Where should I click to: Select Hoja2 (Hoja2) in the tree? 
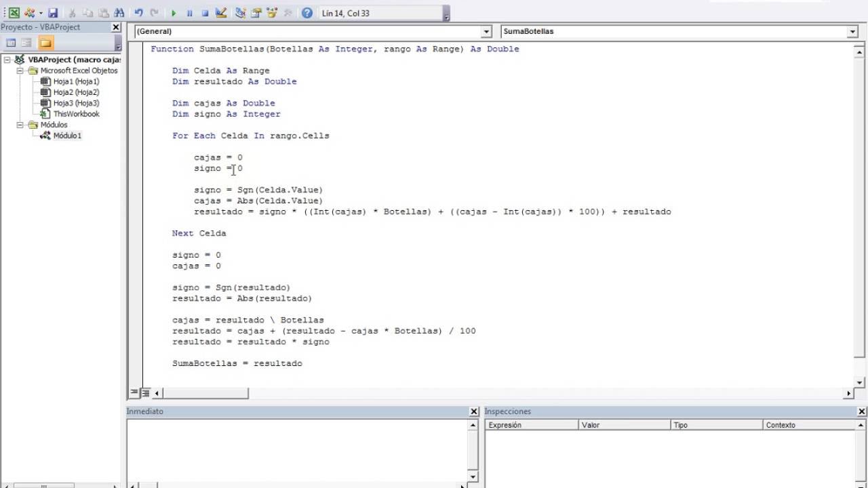tap(76, 92)
